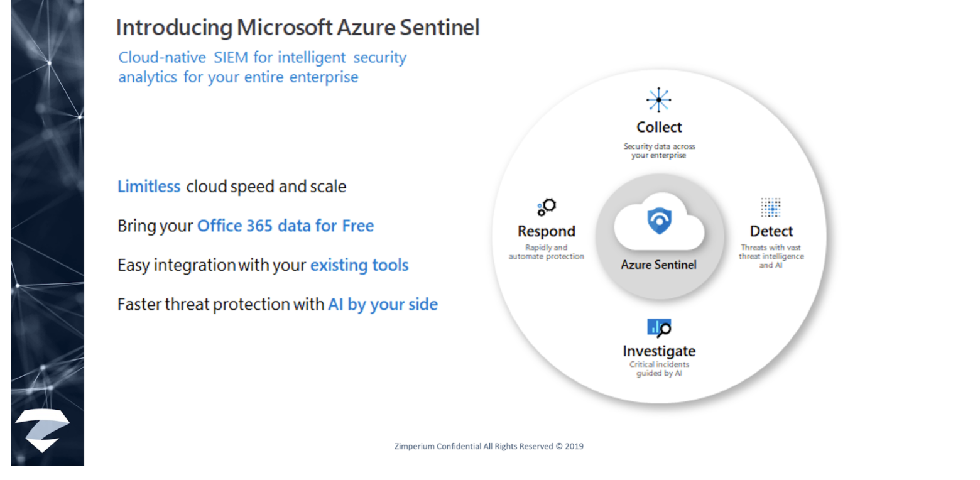Click the 'existing tools' blue text

pyautogui.click(x=359, y=265)
